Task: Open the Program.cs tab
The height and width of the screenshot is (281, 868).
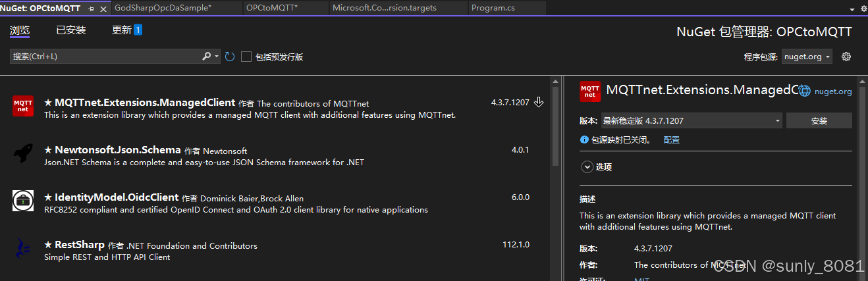Action: 493,8
